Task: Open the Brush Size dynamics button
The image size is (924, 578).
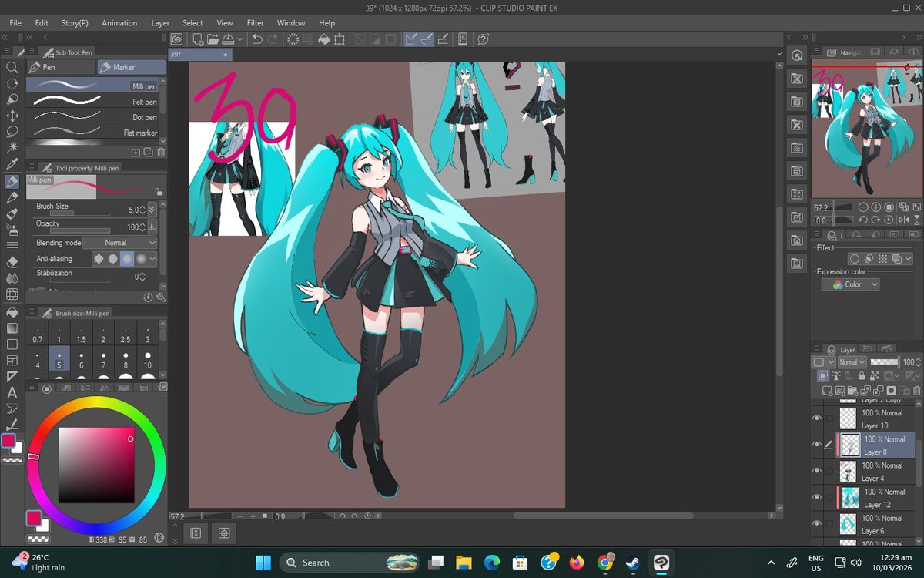Action: pyautogui.click(x=152, y=210)
